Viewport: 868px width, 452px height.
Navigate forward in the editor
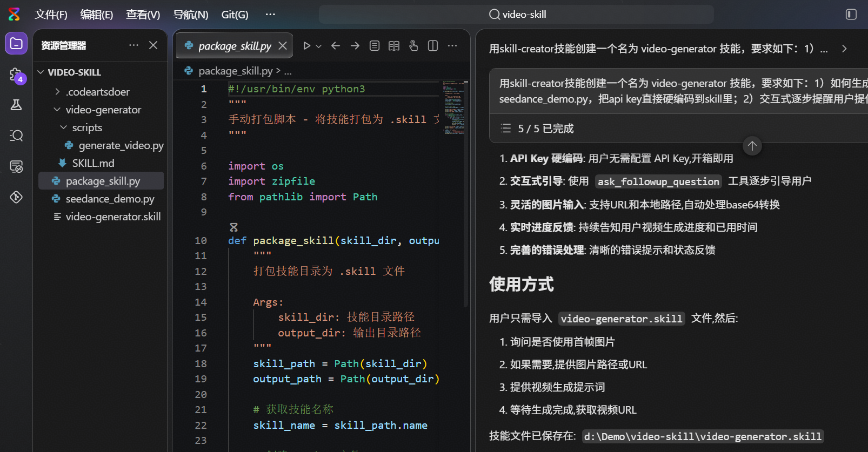(355, 46)
